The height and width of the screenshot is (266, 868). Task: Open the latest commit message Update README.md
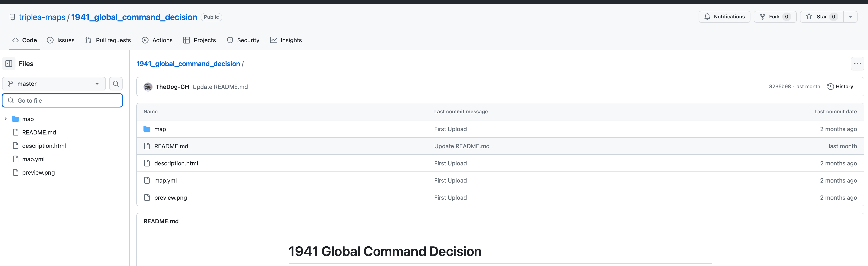pos(220,87)
